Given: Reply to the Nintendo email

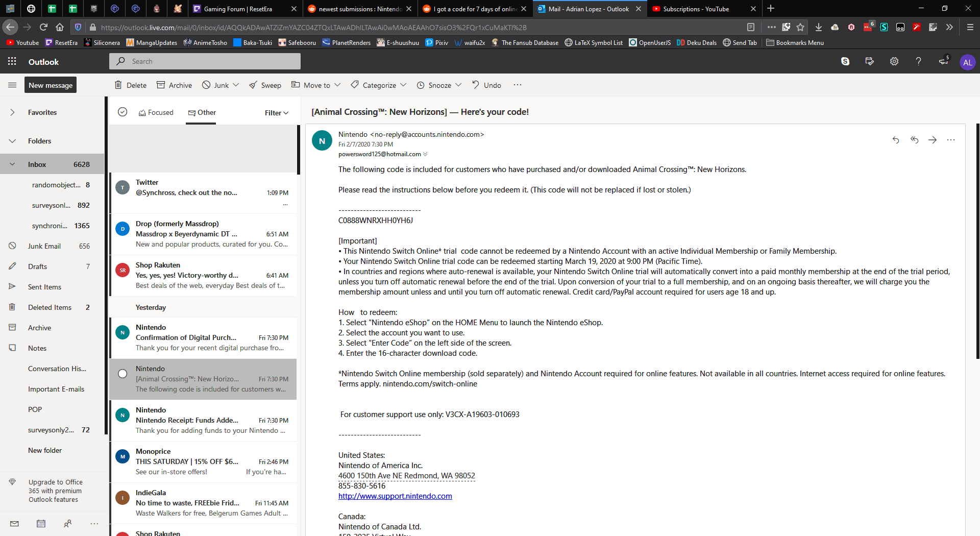Looking at the screenshot, I should [x=896, y=140].
